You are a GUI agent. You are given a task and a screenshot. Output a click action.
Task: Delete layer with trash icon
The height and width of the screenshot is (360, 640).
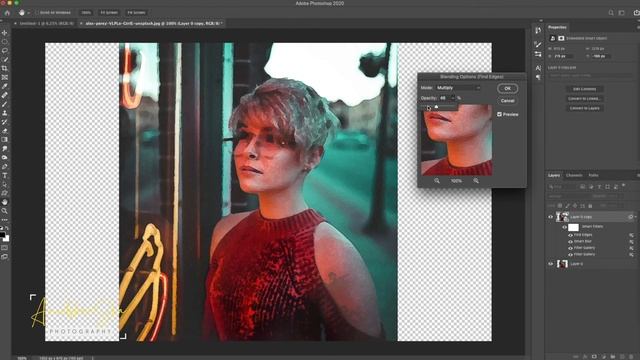tap(630, 357)
